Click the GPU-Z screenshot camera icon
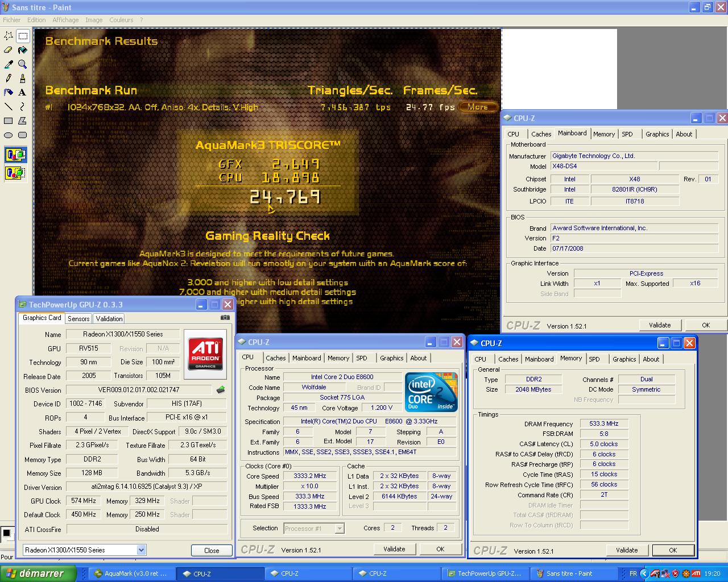This screenshot has width=728, height=582. (225, 318)
